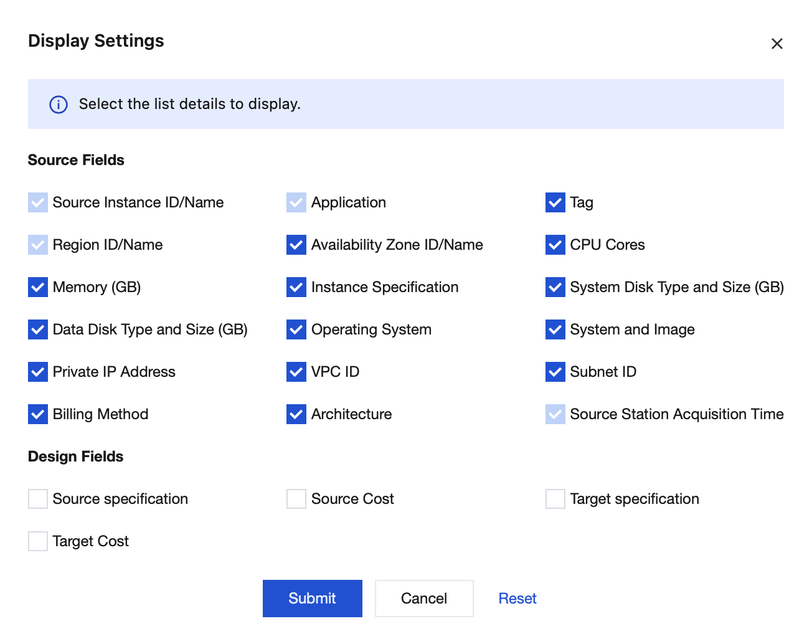This screenshot has height=644, width=812.
Task: Uncheck the Tag checkbox
Action: (x=555, y=202)
